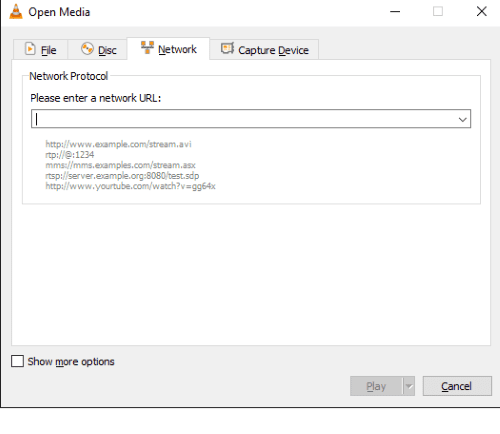The height and width of the screenshot is (434, 500).
Task: Open the Capture Device tab
Action: (264, 49)
